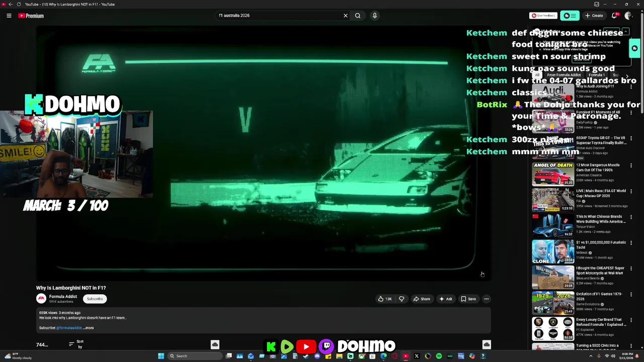The height and width of the screenshot is (362, 644).
Task: Show hidden system tray icons
Action: point(591,356)
